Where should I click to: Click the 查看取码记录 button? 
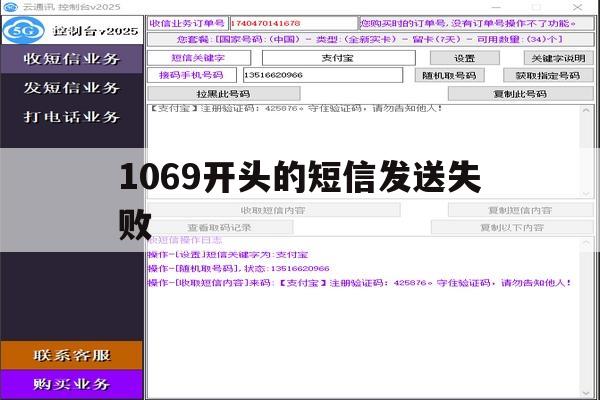pyautogui.click(x=220, y=227)
